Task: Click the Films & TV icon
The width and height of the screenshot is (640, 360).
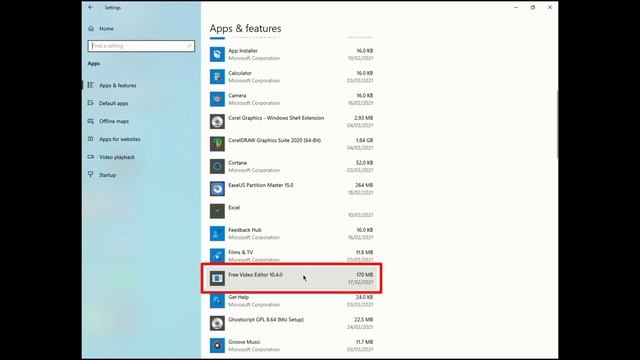Action: [217, 256]
